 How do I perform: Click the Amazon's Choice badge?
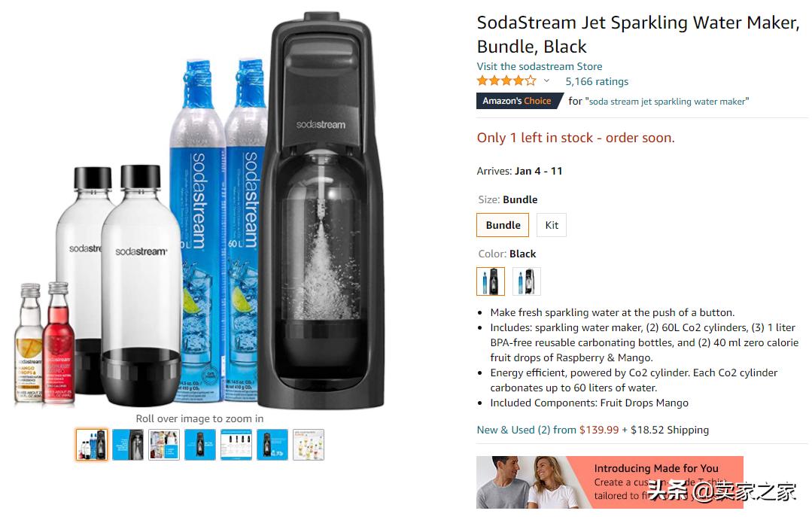click(518, 101)
